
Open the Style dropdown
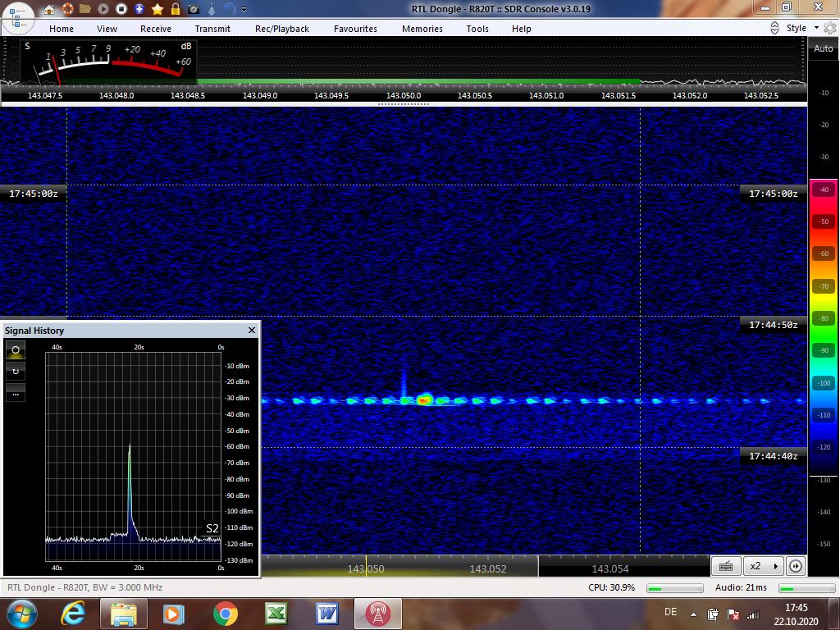(x=802, y=28)
